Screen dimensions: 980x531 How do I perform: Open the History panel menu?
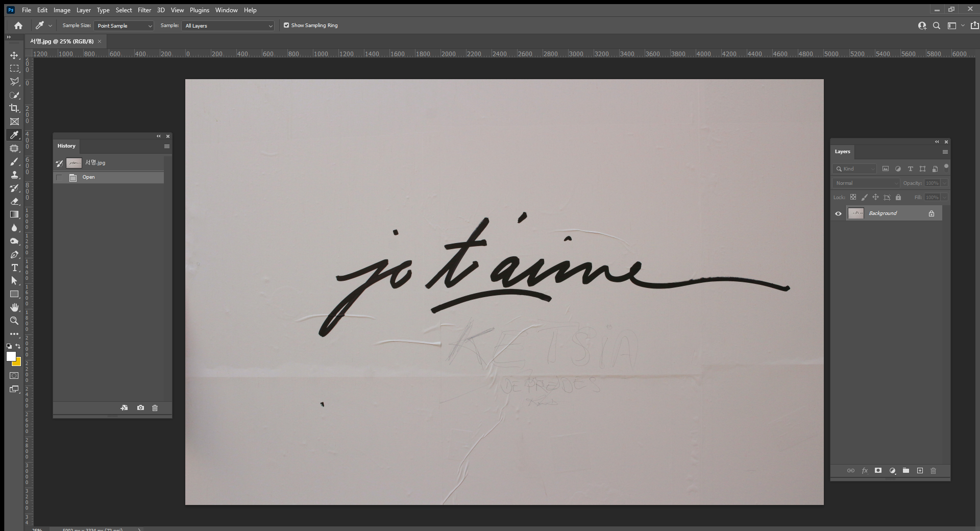(167, 146)
